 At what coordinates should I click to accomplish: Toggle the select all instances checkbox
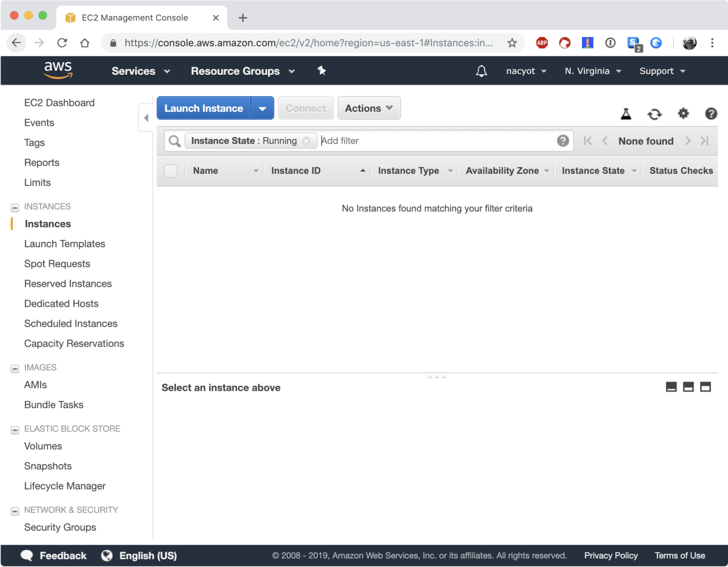point(171,171)
